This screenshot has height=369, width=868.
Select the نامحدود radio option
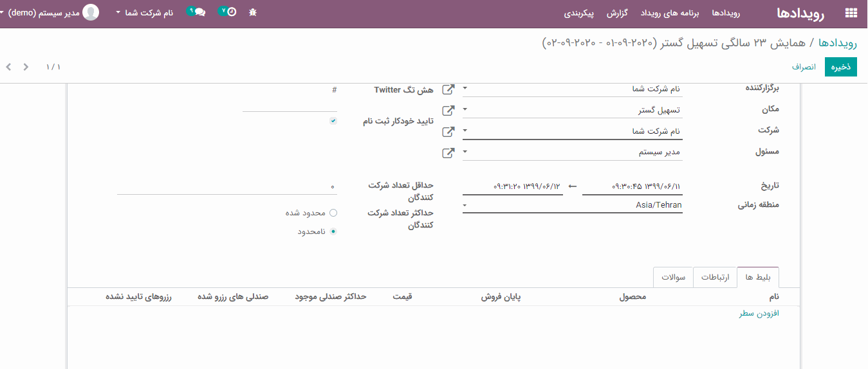[x=333, y=231]
